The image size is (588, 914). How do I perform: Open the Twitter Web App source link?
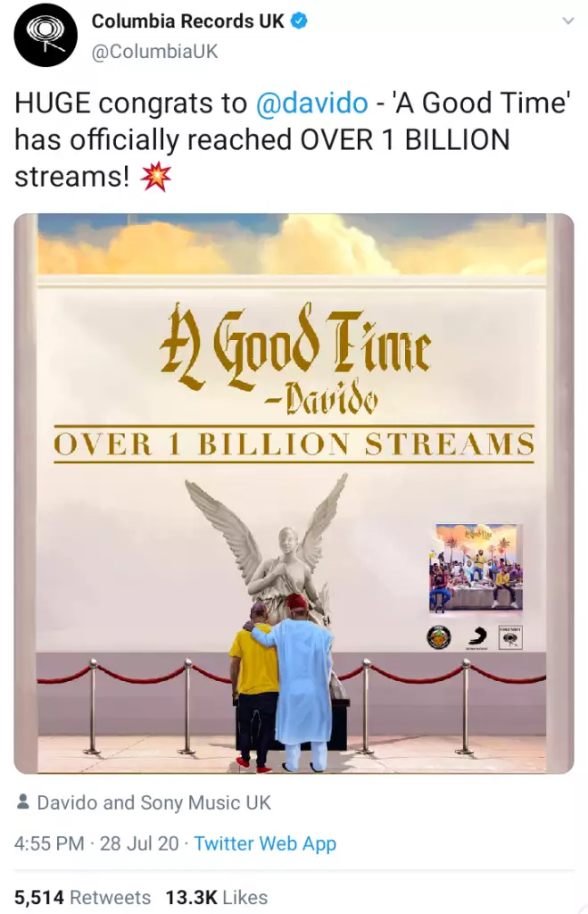click(x=265, y=843)
